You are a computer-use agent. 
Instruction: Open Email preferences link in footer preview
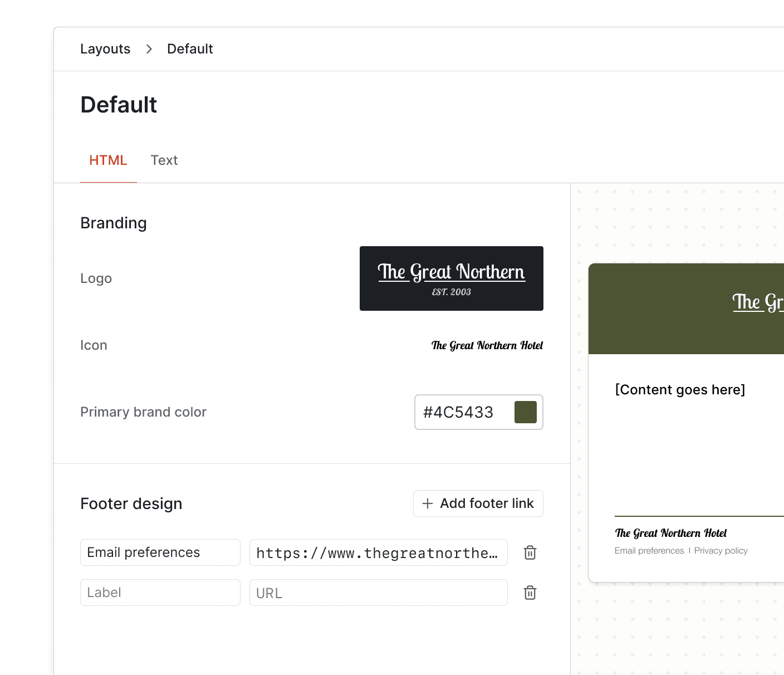tap(649, 550)
